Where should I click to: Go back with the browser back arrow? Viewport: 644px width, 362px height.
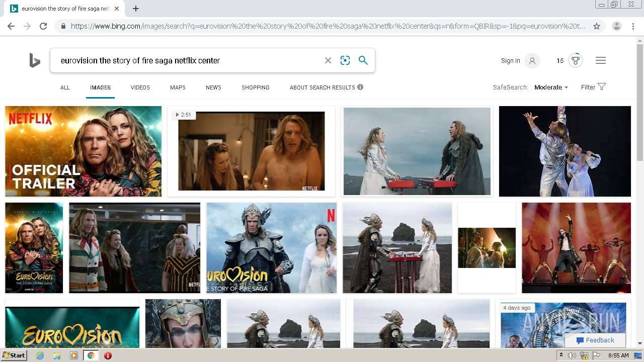coord(11,26)
